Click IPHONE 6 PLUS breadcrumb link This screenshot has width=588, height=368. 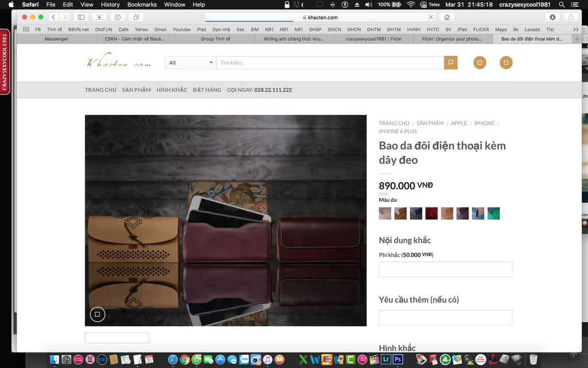pyautogui.click(x=397, y=132)
